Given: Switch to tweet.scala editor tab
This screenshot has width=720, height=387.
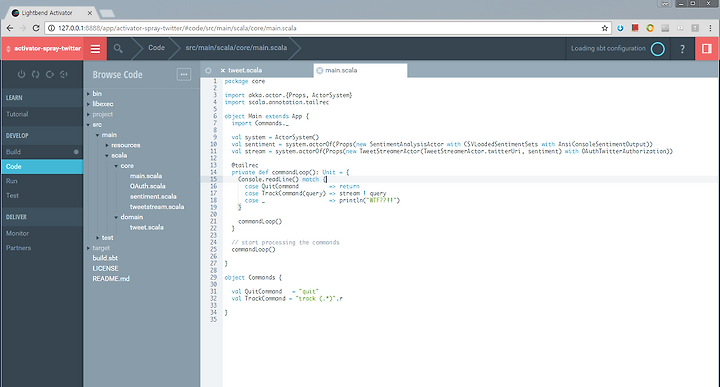Looking at the screenshot, I should 245,70.
